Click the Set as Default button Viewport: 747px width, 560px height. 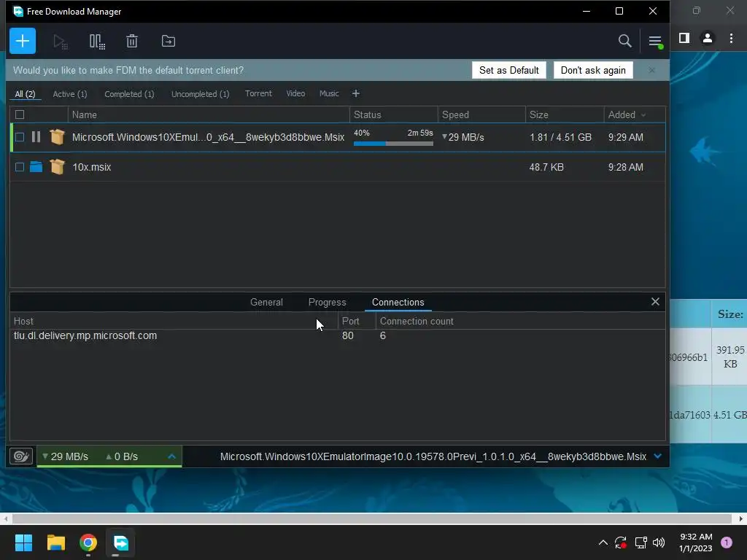point(508,70)
